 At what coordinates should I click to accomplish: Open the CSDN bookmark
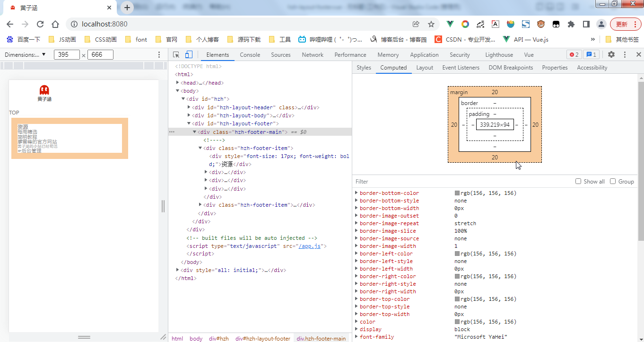(465, 39)
